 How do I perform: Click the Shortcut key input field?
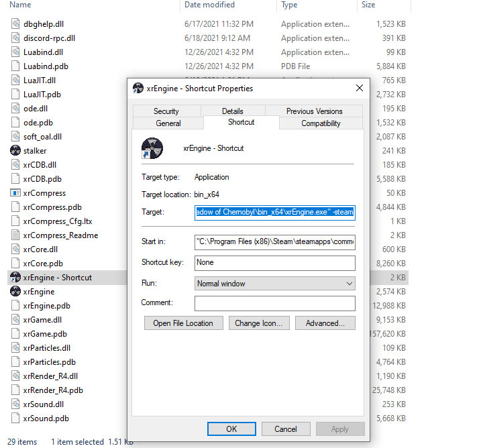click(274, 262)
